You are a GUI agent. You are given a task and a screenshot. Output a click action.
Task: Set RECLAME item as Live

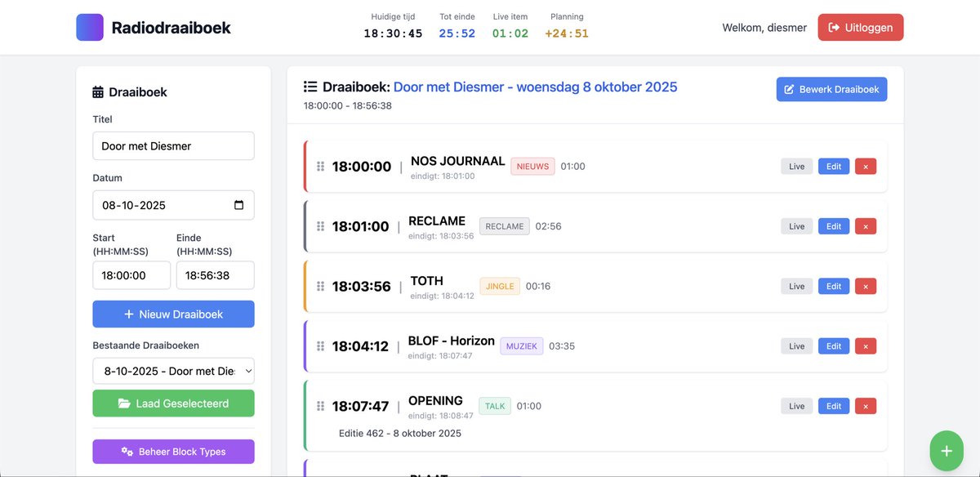coord(796,226)
